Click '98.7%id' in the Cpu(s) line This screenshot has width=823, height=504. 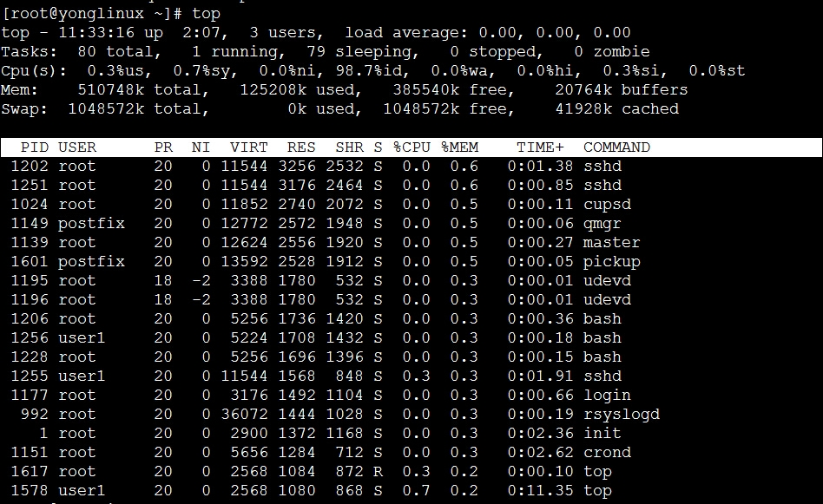pos(369,71)
